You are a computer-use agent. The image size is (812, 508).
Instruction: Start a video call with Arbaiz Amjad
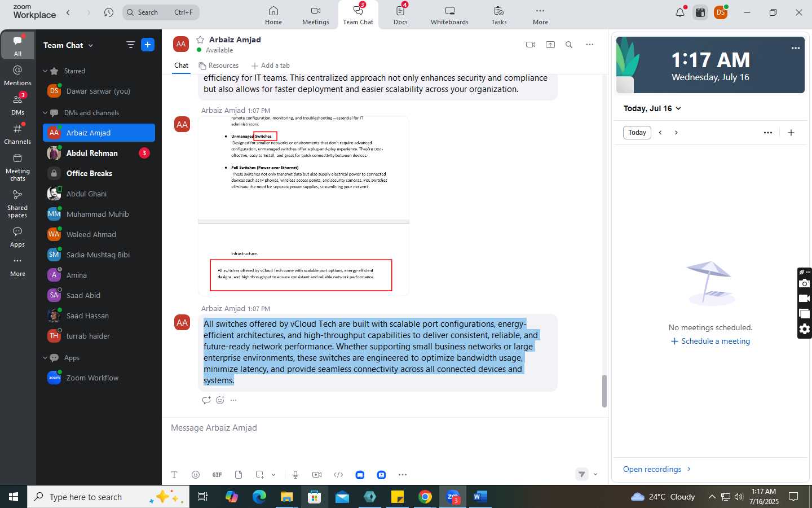point(530,45)
